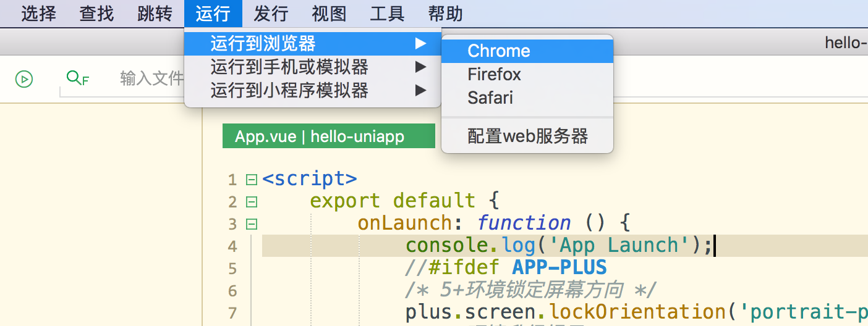This screenshot has height=326, width=868.
Task: Collapse the export default fold marker
Action: [x=251, y=202]
